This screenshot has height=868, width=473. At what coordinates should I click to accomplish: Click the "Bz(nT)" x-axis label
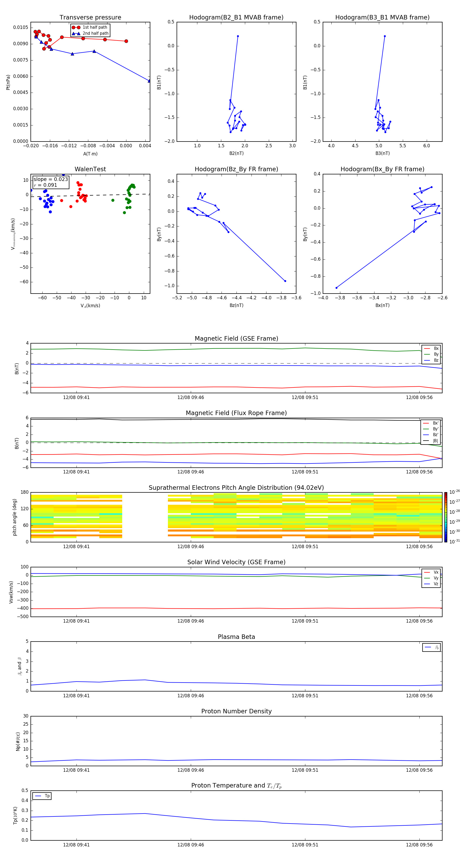(236, 305)
